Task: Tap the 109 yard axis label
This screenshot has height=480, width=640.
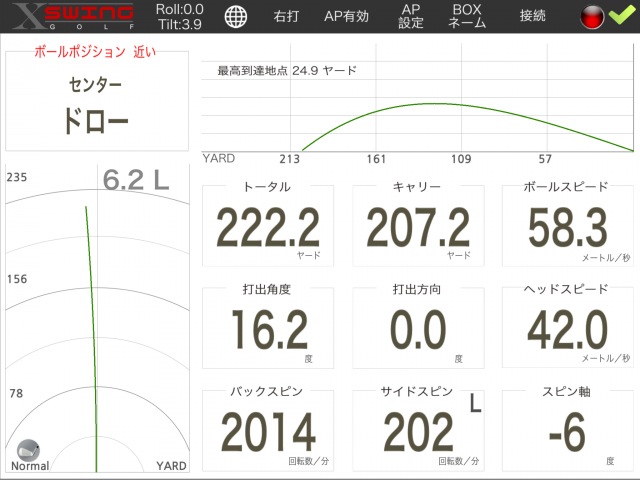Action: pos(461,159)
